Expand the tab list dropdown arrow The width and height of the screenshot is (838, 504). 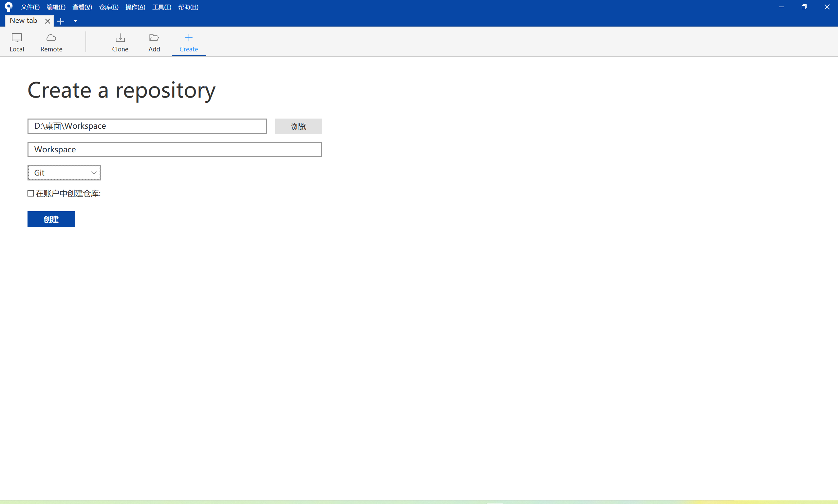[x=75, y=21]
